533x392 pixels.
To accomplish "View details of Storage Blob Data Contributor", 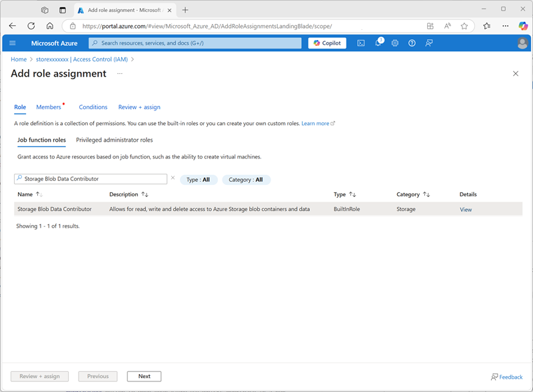I will [466, 210].
